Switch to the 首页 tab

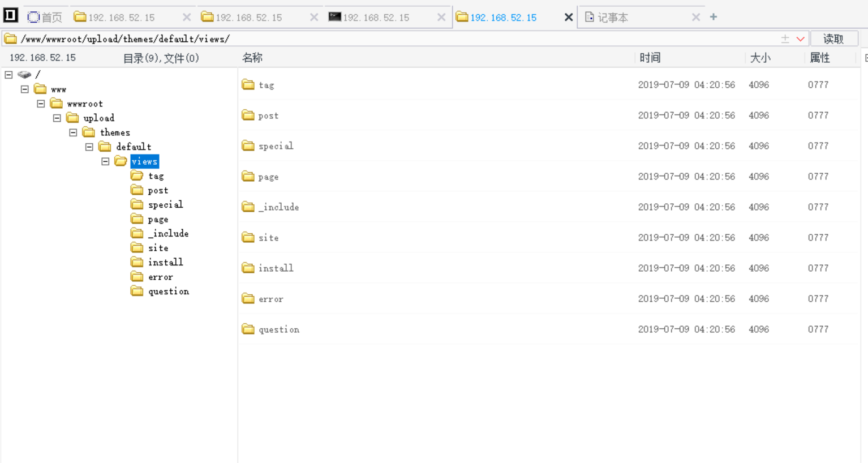(45, 18)
